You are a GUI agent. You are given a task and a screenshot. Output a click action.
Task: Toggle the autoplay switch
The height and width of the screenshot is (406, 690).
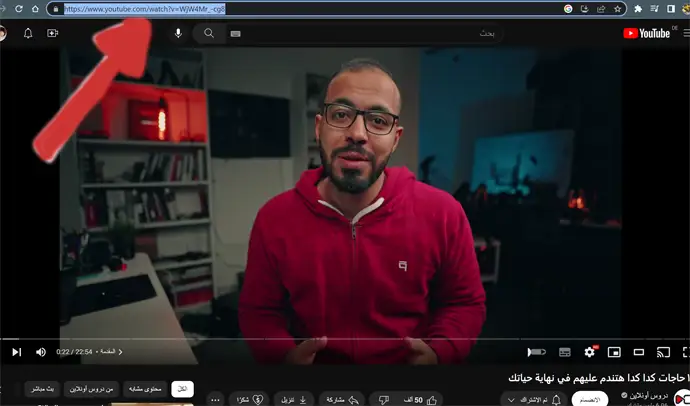coord(536,352)
